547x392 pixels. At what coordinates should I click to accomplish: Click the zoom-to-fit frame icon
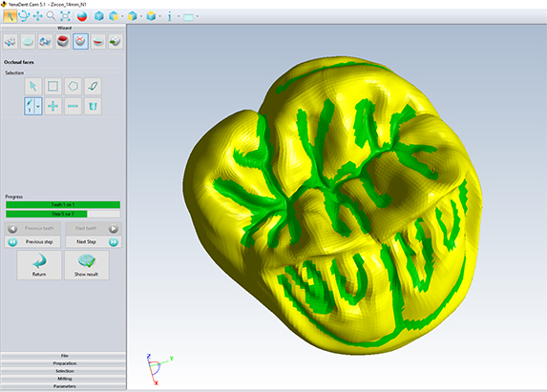pyautogui.click(x=65, y=16)
